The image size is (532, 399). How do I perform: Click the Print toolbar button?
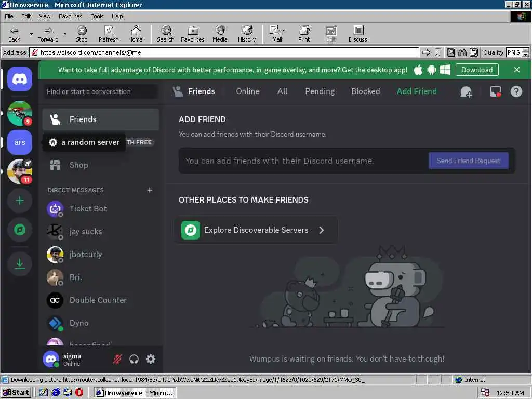[x=304, y=34]
